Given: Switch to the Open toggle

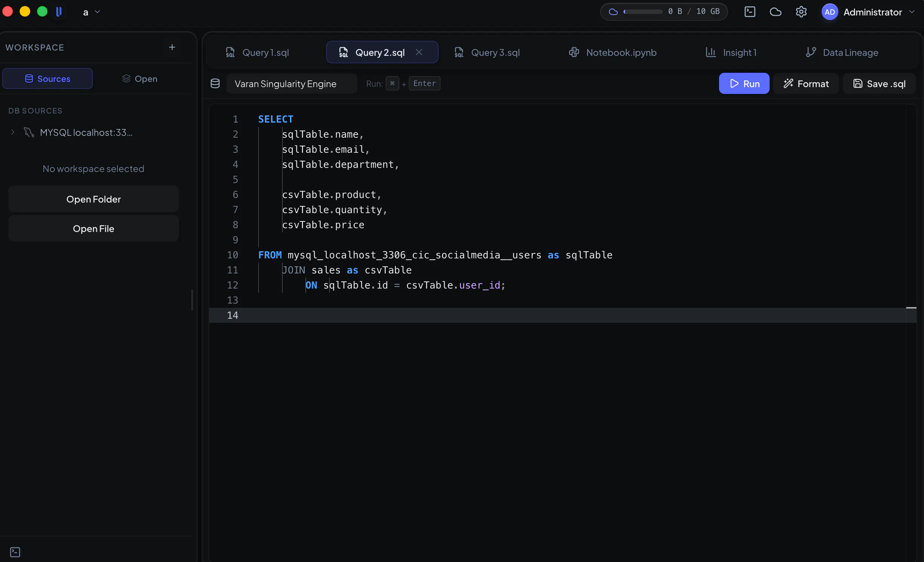Looking at the screenshot, I should (x=140, y=78).
